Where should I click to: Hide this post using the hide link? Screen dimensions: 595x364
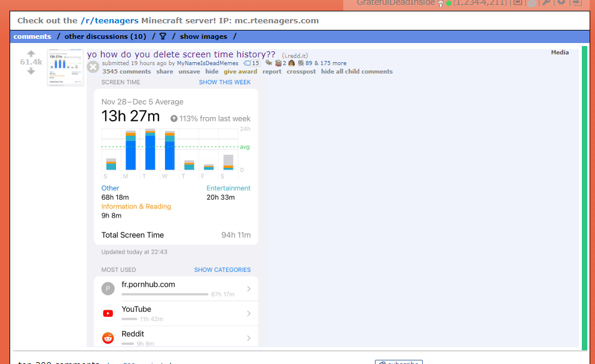tap(212, 72)
